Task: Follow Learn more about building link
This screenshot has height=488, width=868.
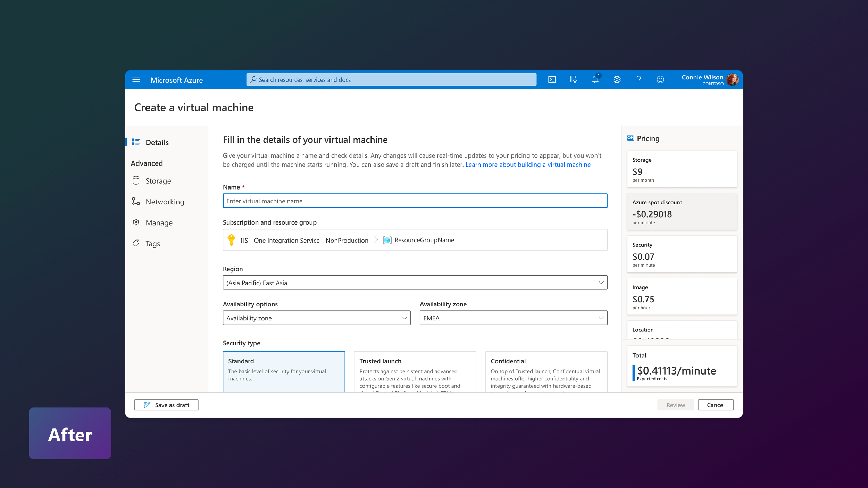Action: click(x=528, y=165)
